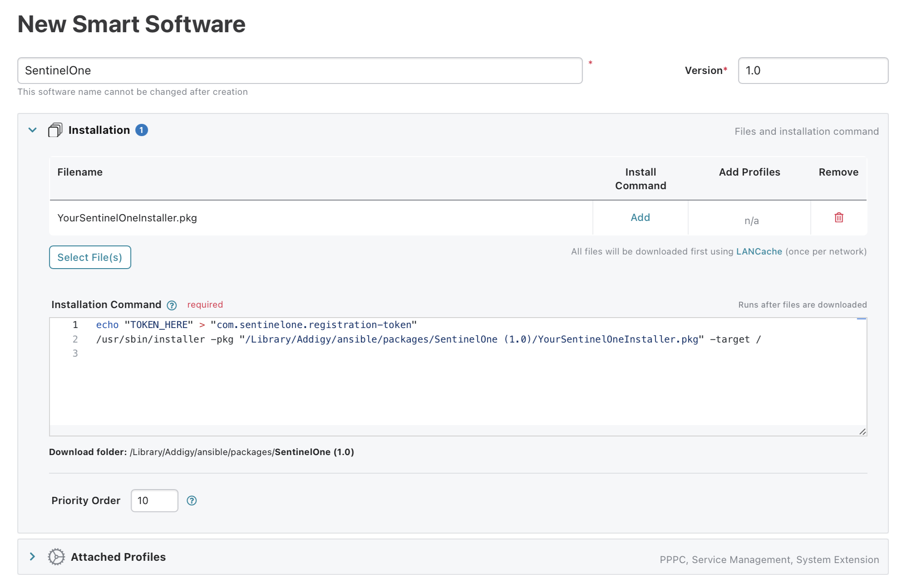906x588 pixels.
Task: Click the Select File(s) button
Action: coord(90,257)
